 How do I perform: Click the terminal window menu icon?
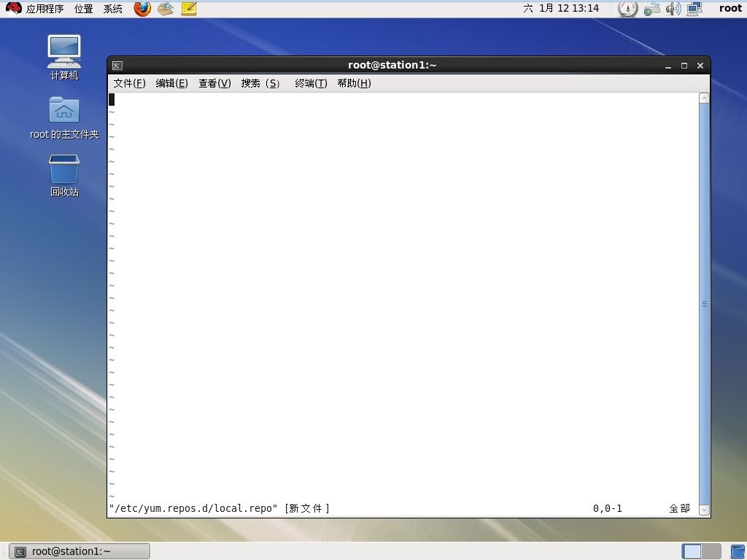[117, 66]
